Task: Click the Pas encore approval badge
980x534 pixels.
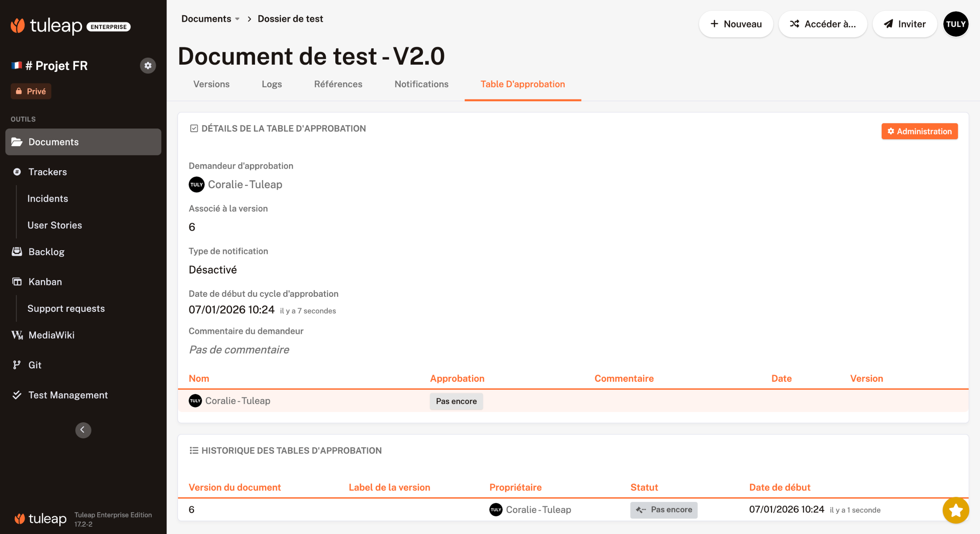Action: click(456, 401)
